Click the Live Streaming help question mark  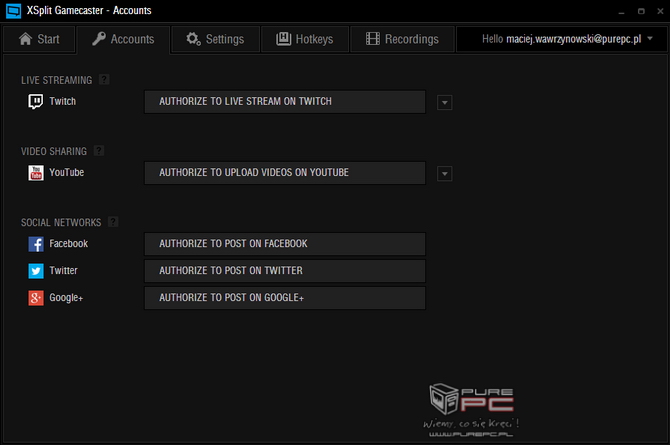104,80
